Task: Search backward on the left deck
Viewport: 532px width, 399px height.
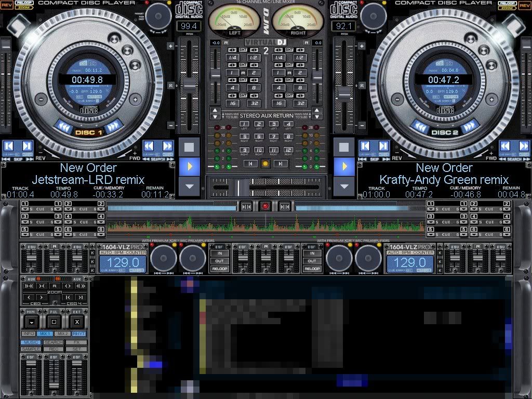Action: point(149,146)
